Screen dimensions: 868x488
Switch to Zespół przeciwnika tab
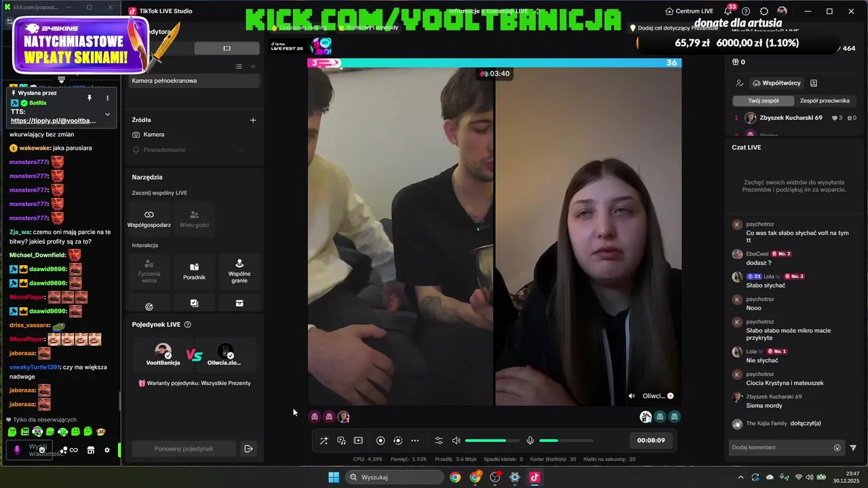click(x=825, y=100)
